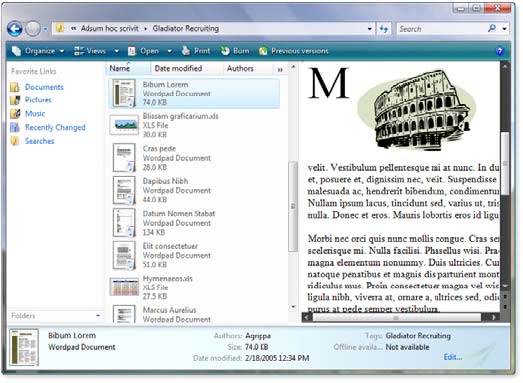Select Blissam graficarium.xls file thumbnail
This screenshot has height=383, width=523.
(124, 125)
